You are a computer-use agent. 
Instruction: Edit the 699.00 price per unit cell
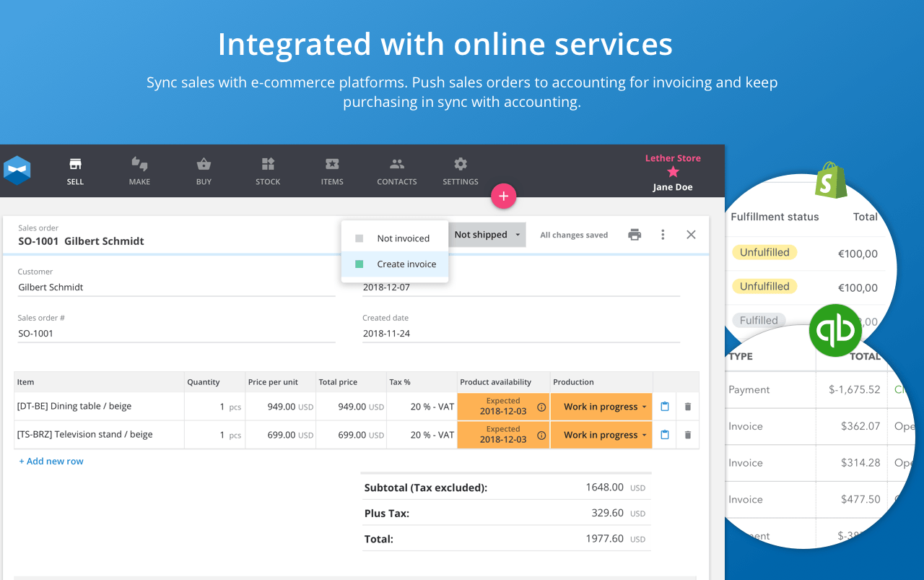[x=282, y=435]
